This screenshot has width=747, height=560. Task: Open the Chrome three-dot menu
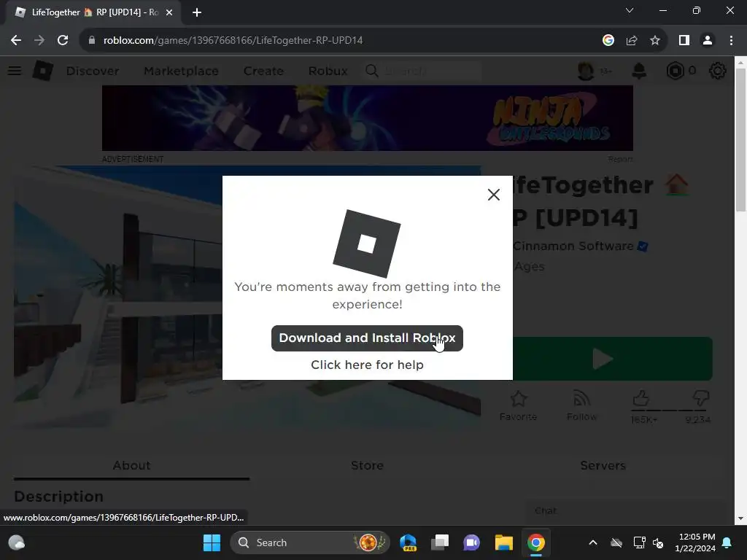[x=731, y=41]
